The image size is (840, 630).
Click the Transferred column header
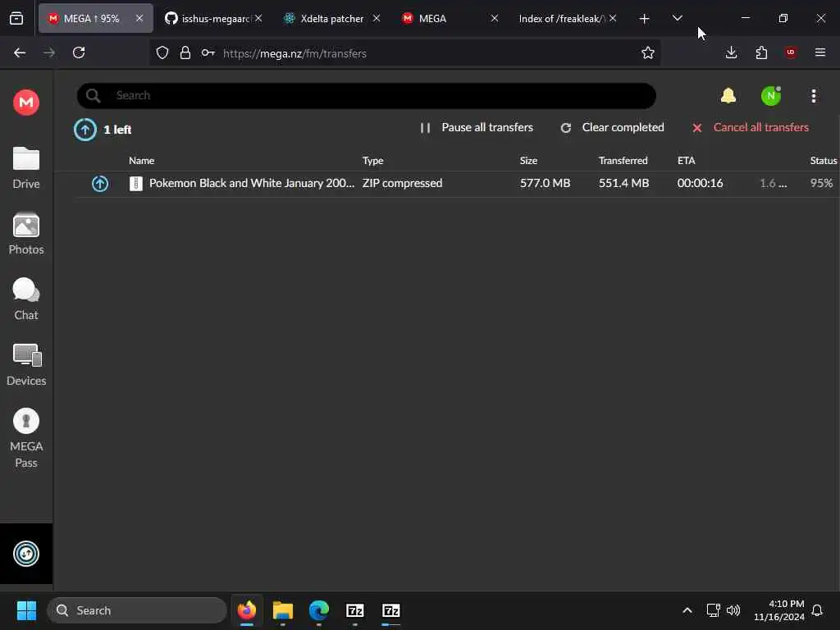point(623,160)
